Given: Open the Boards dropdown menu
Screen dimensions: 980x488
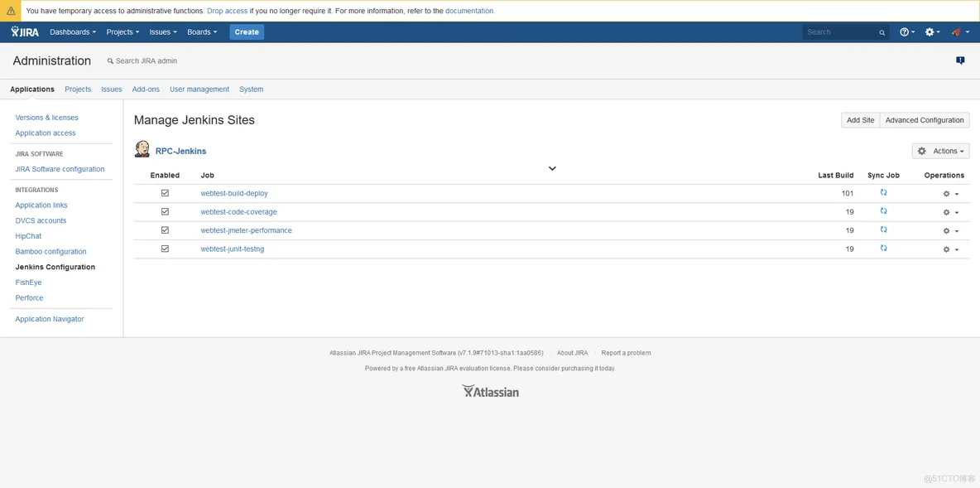Looking at the screenshot, I should [203, 32].
